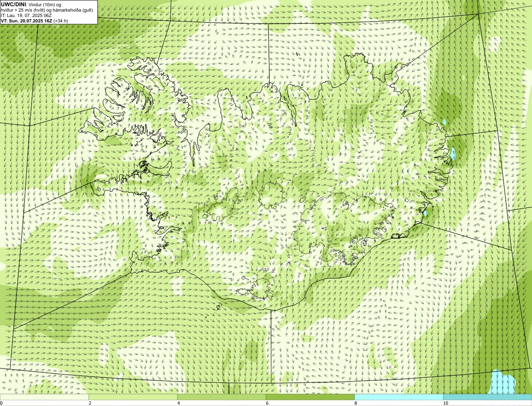
Task: Select the 6–8 m/s dark green segment
Action: [310, 397]
